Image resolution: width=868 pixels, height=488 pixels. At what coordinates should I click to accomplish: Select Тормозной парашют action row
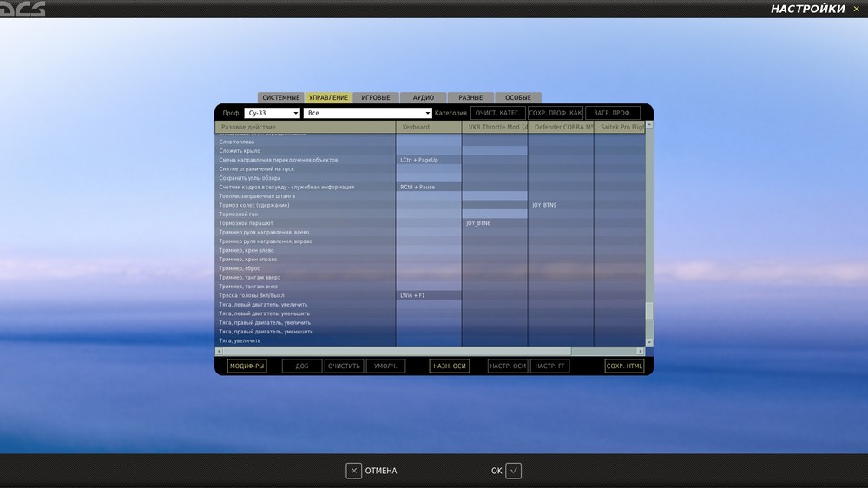click(306, 223)
